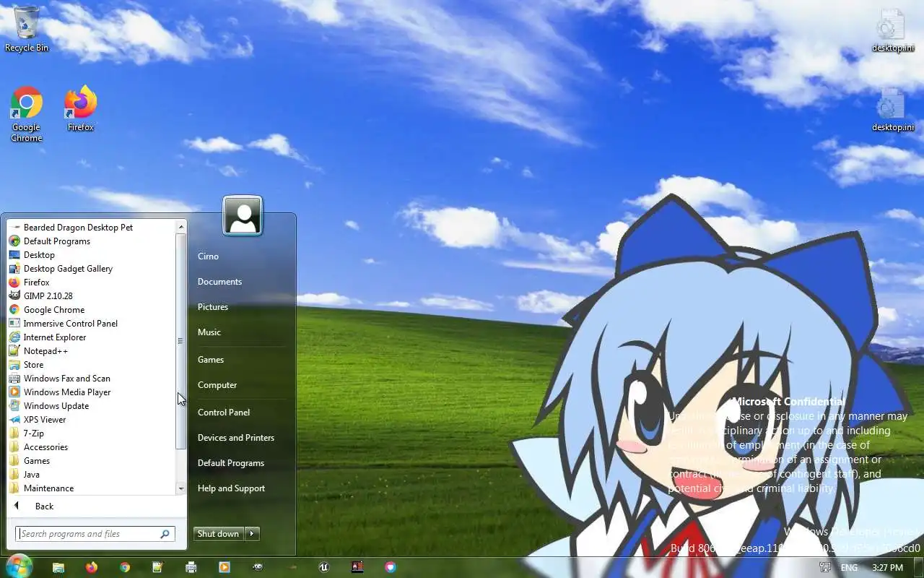This screenshot has width=924, height=578.
Task: Open Computer from Start menu
Action: coord(240,385)
